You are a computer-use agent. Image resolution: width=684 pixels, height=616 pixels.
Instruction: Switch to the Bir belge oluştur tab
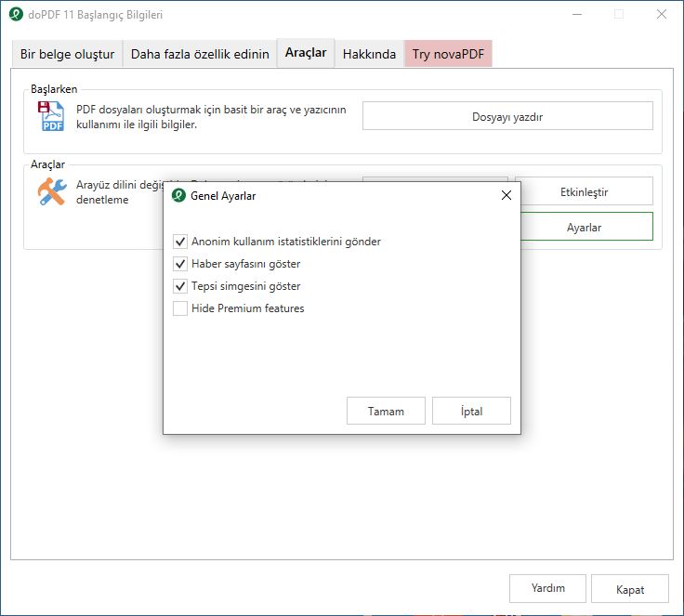coord(67,54)
